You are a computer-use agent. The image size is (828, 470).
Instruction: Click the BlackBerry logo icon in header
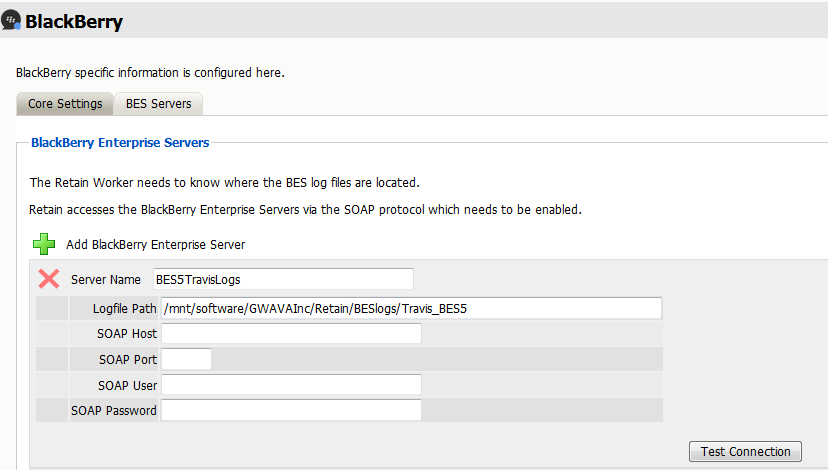(14, 20)
